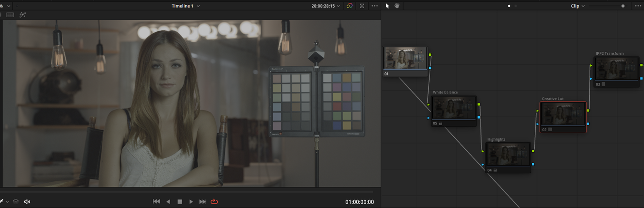644x208 pixels.
Task: Select the hand pan tool in node editor
Action: click(397, 6)
